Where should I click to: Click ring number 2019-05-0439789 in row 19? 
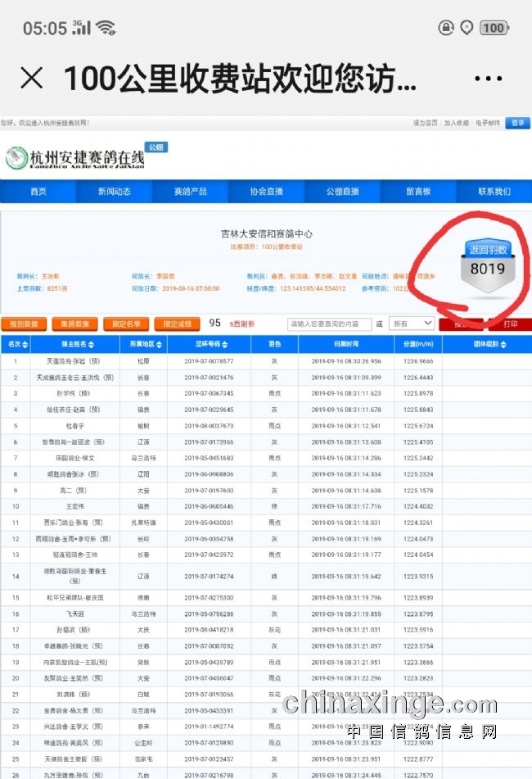point(209,662)
